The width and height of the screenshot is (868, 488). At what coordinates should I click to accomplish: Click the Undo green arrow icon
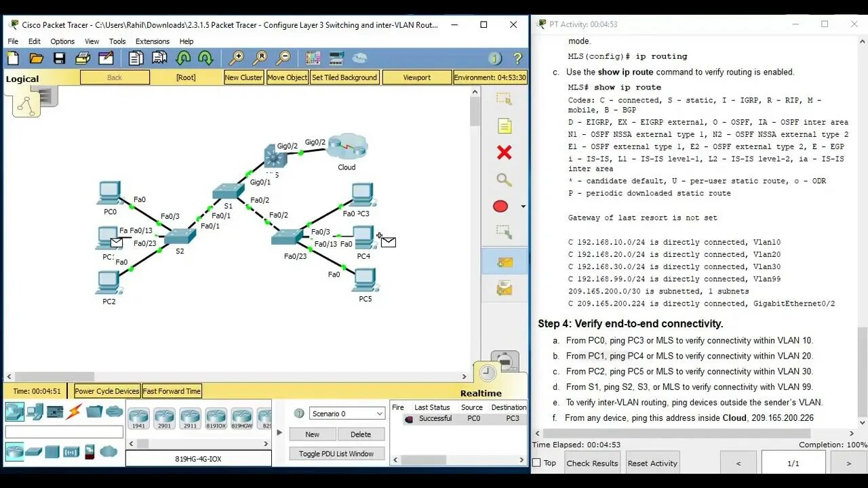(x=183, y=58)
